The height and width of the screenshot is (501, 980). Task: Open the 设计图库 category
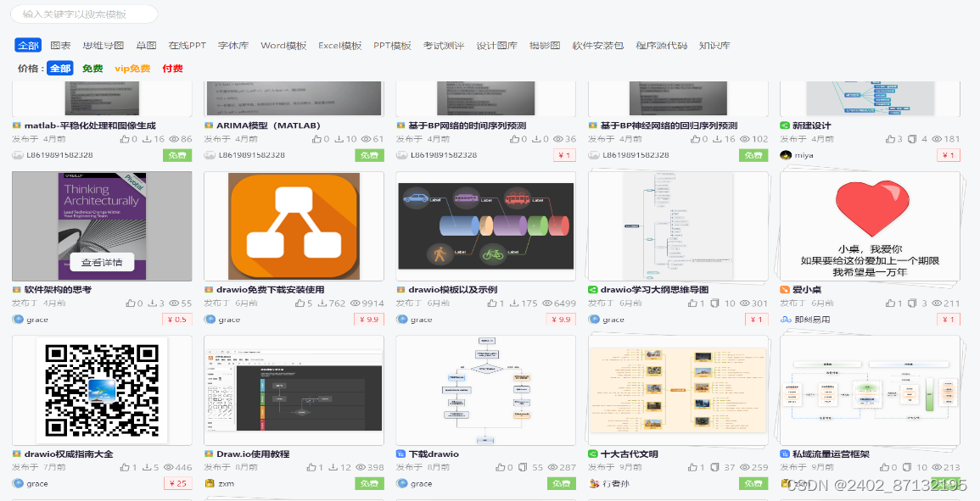(x=497, y=46)
